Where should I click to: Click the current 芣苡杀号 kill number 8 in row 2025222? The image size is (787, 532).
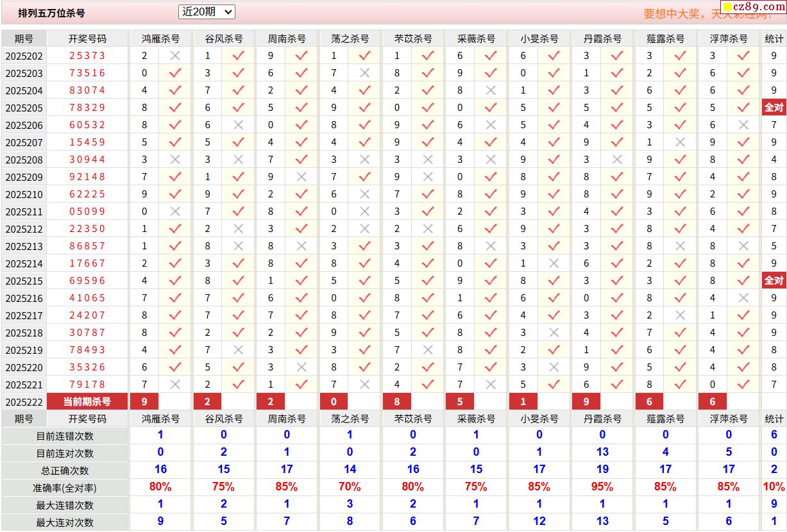point(397,402)
